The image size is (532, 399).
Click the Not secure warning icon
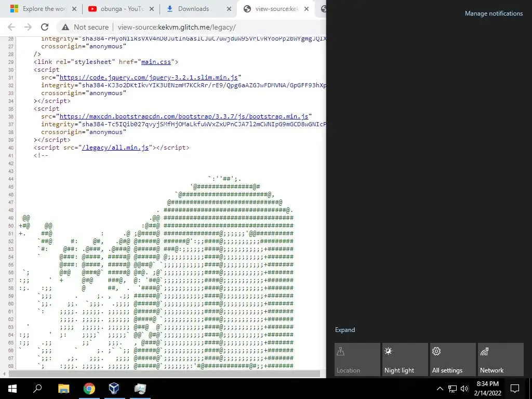(x=65, y=27)
